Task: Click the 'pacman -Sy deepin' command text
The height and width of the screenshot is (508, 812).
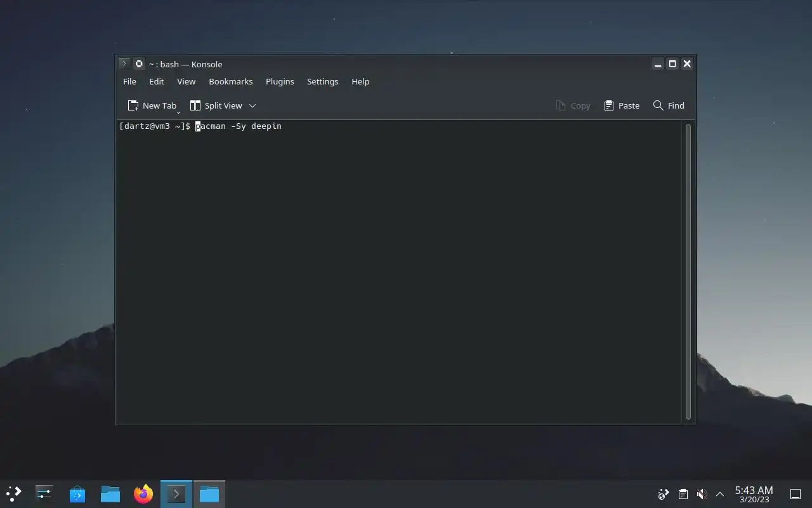Action: click(x=239, y=126)
